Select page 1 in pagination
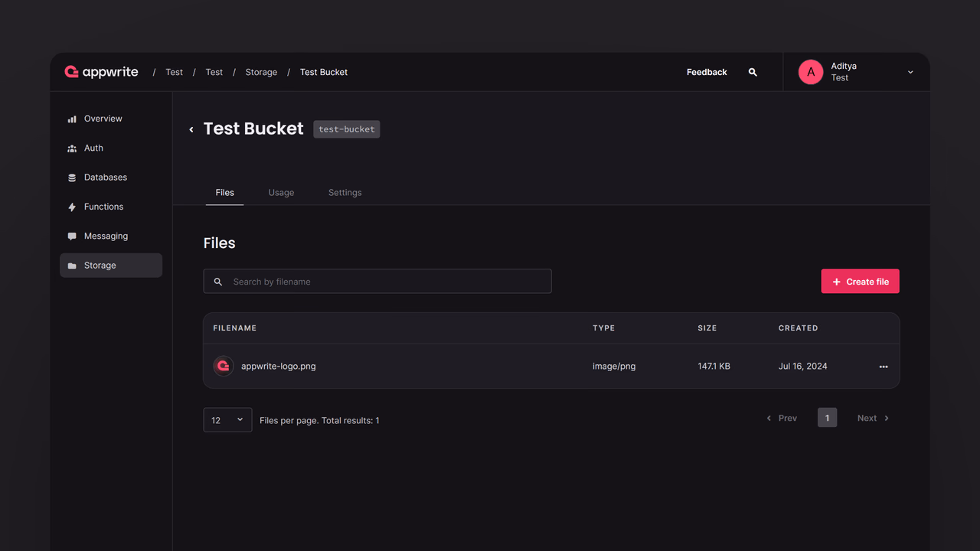Viewport: 980px width, 551px height. pos(827,418)
